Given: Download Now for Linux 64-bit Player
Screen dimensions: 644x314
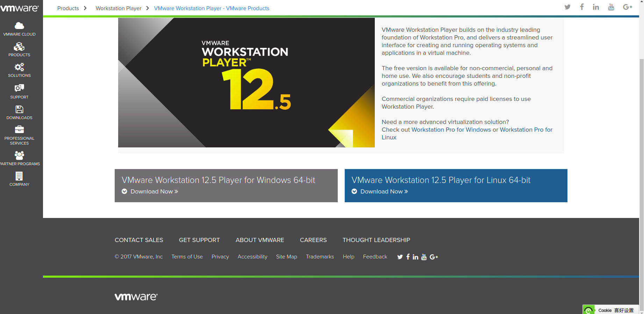Looking at the screenshot, I should (384, 191).
